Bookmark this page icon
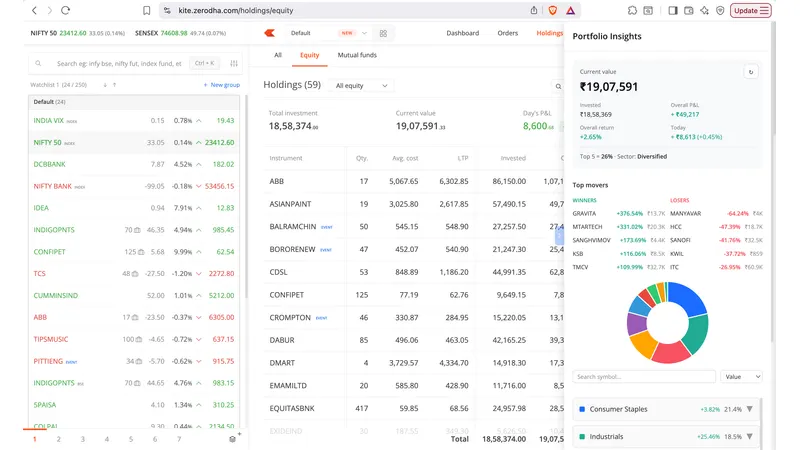 (146, 10)
